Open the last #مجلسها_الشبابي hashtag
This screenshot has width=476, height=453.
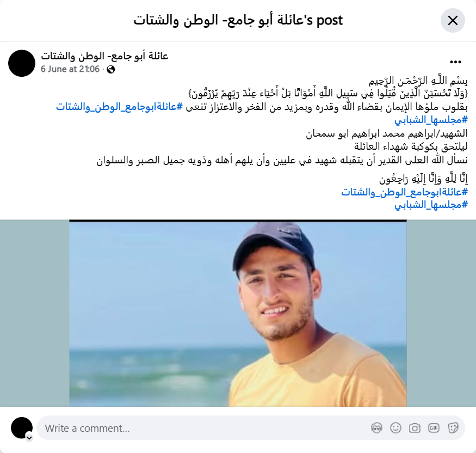coord(431,205)
